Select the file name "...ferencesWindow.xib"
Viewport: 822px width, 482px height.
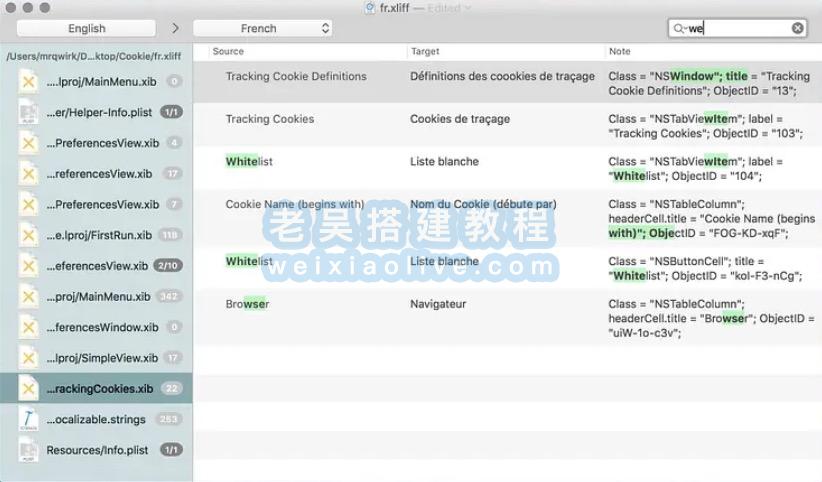click(x=102, y=327)
